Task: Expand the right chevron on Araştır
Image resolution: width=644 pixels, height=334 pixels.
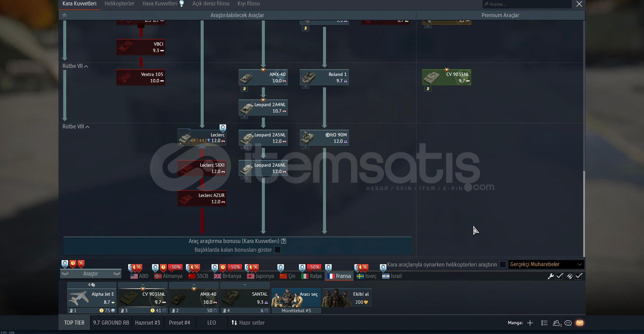Action: [117, 274]
